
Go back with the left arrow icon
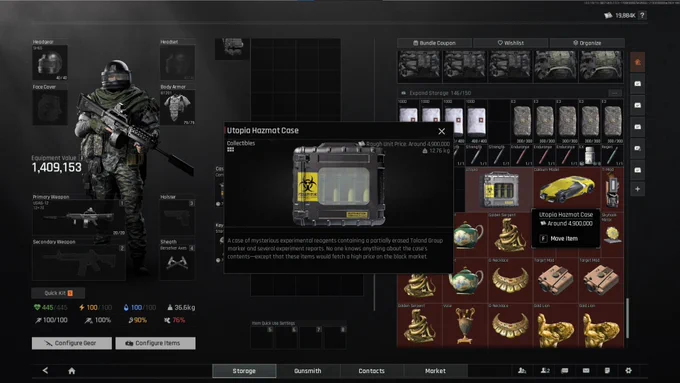[x=45, y=370]
